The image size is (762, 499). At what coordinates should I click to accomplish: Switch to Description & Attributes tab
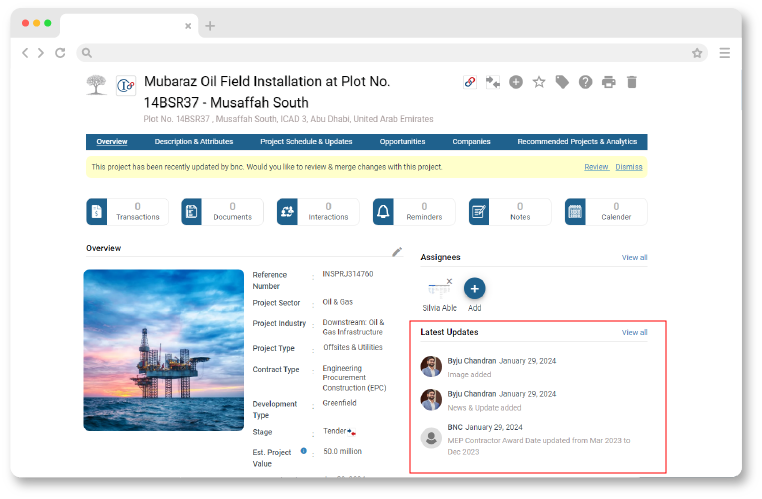(x=194, y=142)
